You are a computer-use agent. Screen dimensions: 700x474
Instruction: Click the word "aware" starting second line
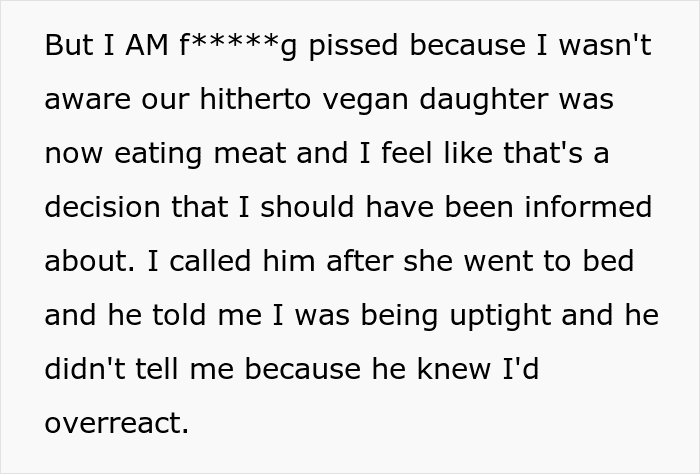point(88,101)
